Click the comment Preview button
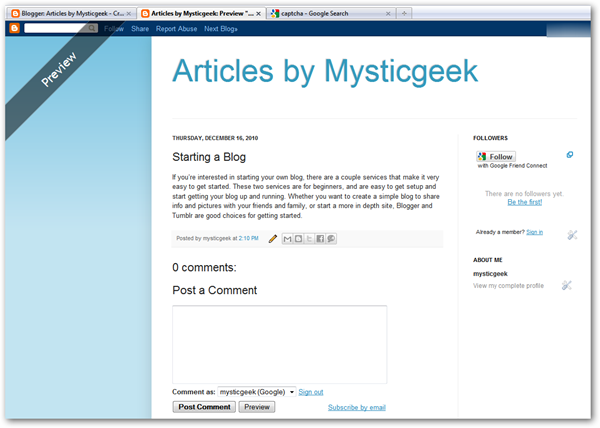The height and width of the screenshot is (428, 600). (x=257, y=407)
